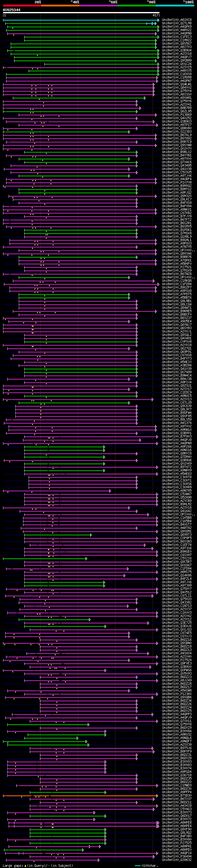Screen dimensions: 197x868
Task: Select label UniRef100_C5Y2I6
Action: 177,558
